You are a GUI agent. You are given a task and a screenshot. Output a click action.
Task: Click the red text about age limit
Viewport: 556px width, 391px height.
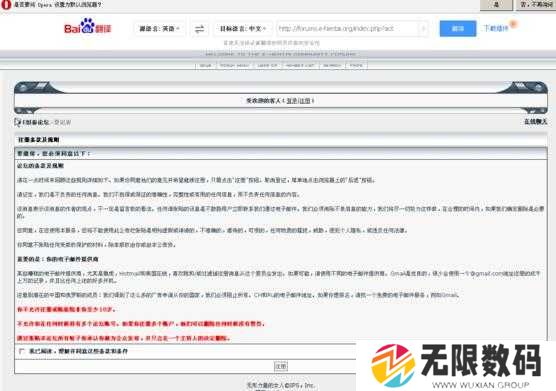tap(66, 309)
